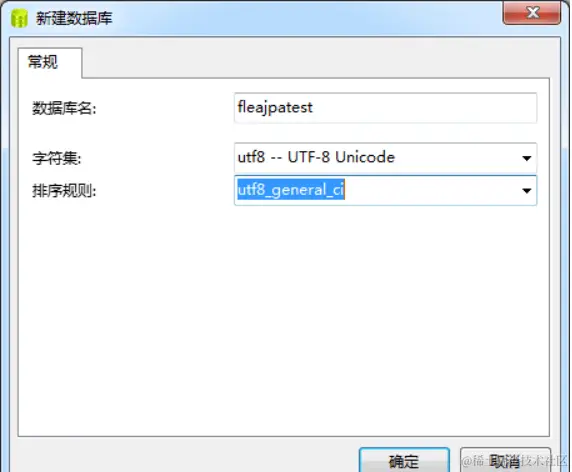Image resolution: width=572 pixels, height=472 pixels.
Task: Click the blank strip right of the 常规 tab
Action: click(x=316, y=63)
